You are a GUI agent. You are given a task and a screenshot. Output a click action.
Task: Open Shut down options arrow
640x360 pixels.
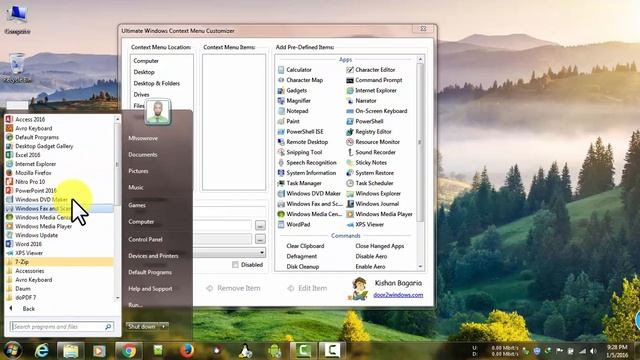tap(164, 327)
